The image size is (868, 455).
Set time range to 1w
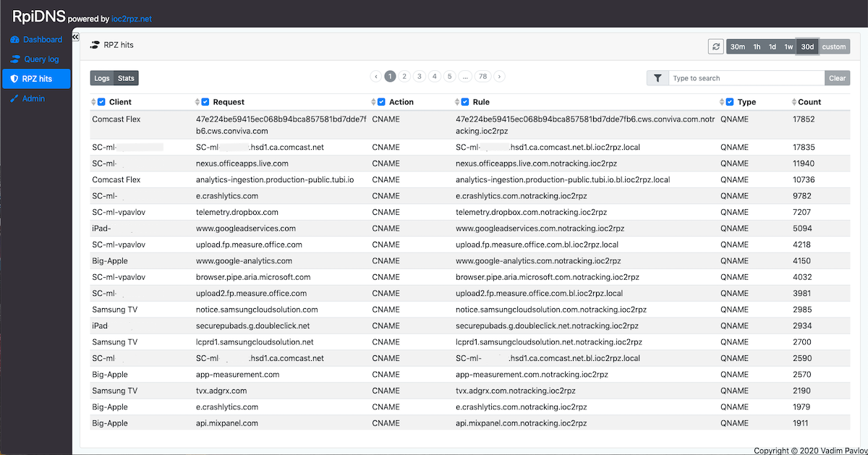tap(788, 46)
